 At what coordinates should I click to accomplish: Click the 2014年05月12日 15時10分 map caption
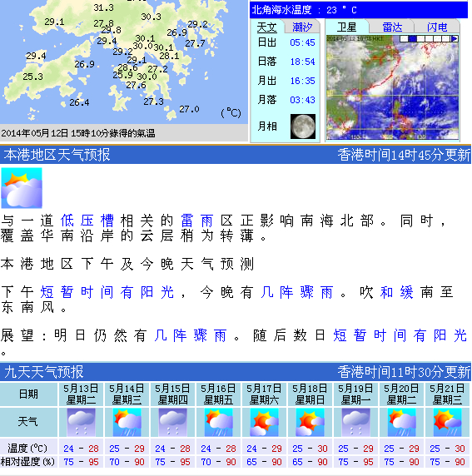(78, 133)
